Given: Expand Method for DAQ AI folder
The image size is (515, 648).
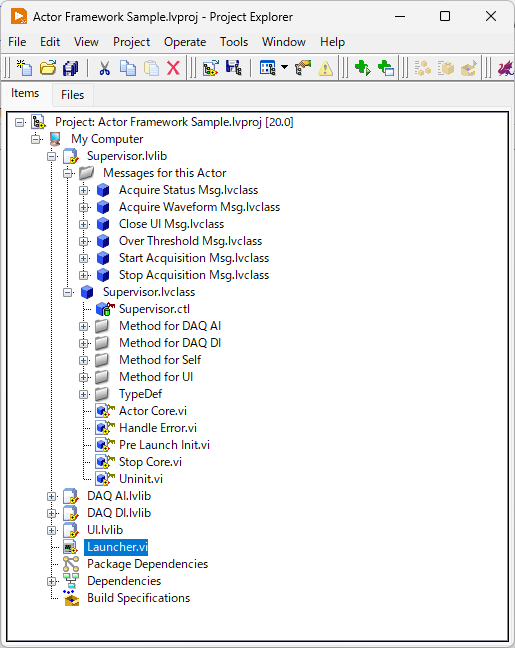Looking at the screenshot, I should 84,326.
